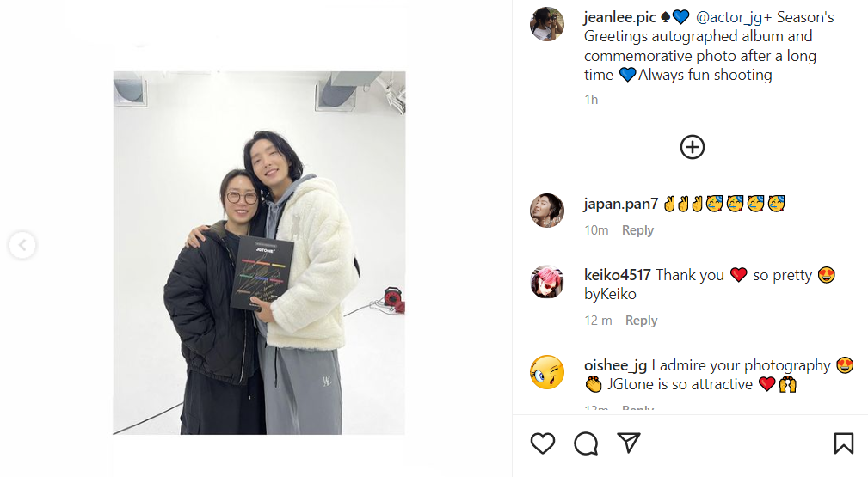Screen dimensions: 868x477
Task: Save post with bookmark icon
Action: pos(844,443)
